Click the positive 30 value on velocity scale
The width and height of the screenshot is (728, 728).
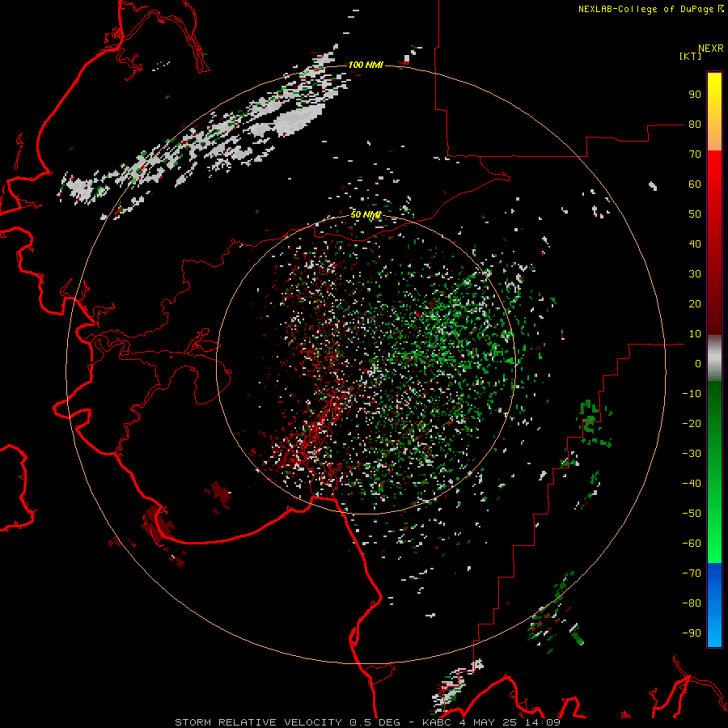(x=695, y=274)
